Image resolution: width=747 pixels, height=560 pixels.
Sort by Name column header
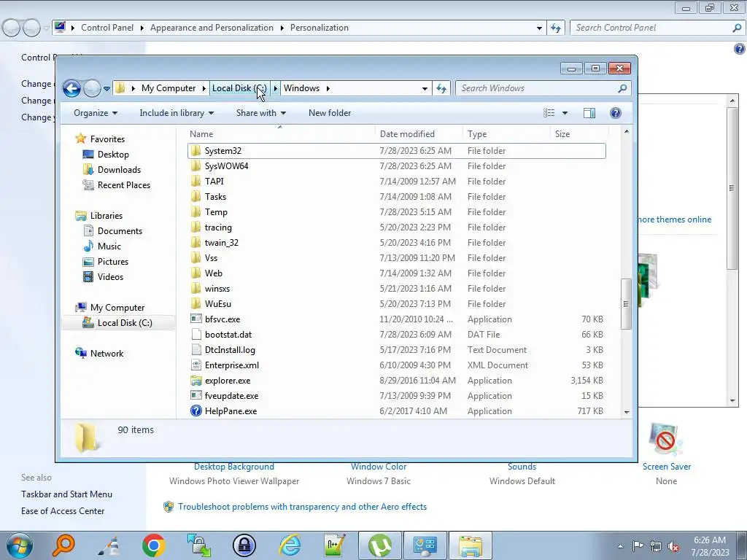tap(280, 134)
